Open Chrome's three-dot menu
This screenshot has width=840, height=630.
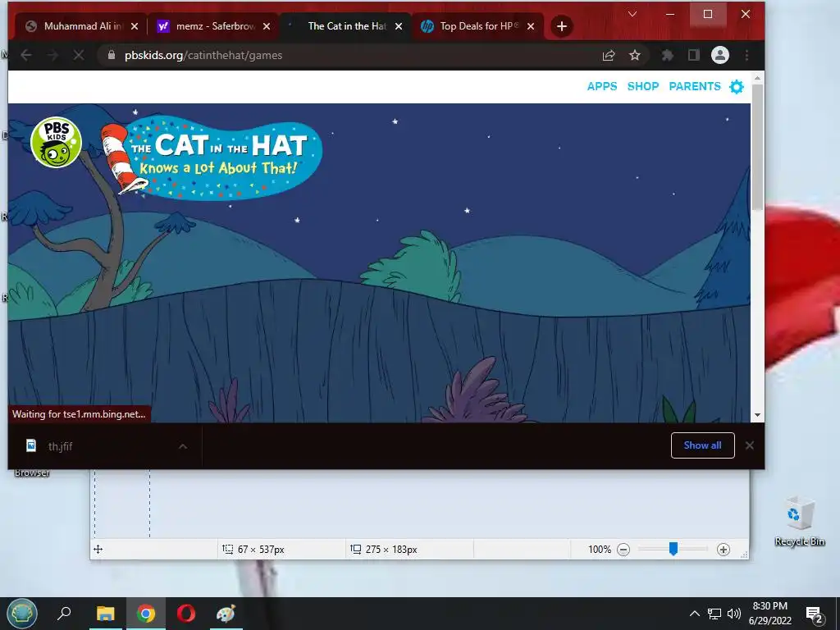746,55
